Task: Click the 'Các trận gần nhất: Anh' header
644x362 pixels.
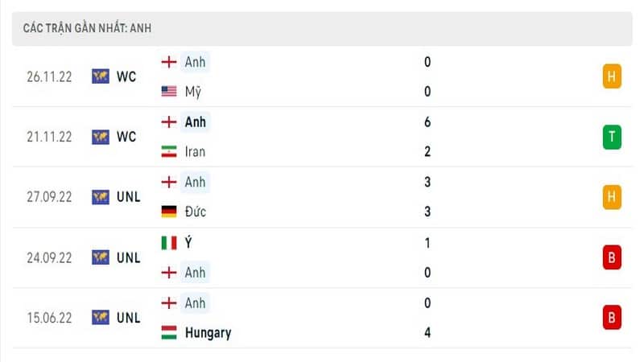Action: point(87,28)
